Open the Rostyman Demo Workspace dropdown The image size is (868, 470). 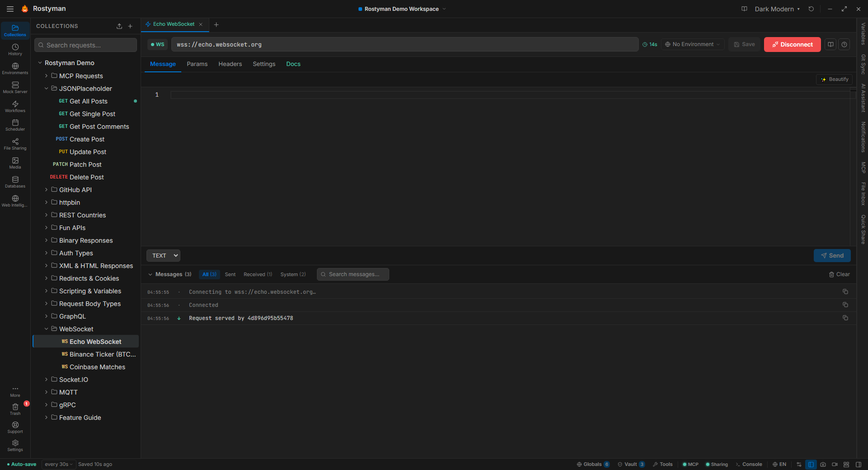402,9
